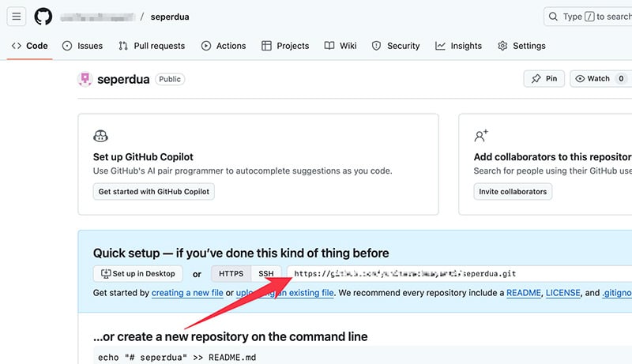Screen dimensions: 632x364
Task: Open the .gitignore recommendation link
Action: (617, 293)
